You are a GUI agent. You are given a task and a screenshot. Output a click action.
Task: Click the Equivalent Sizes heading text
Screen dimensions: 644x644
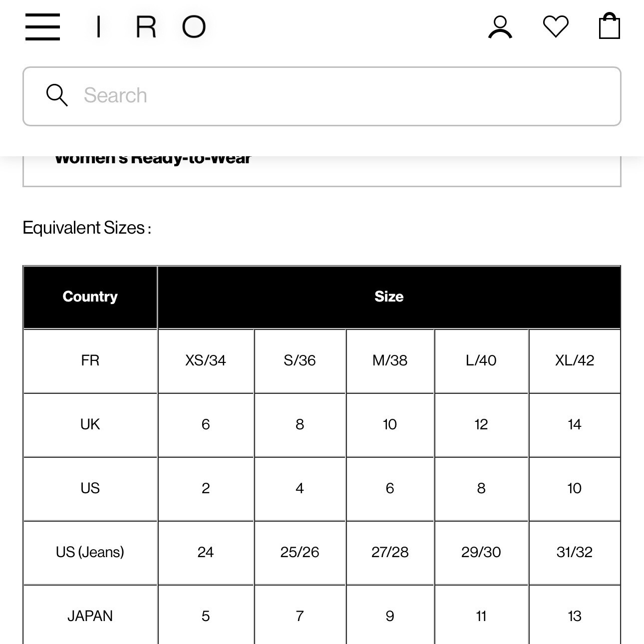87,228
